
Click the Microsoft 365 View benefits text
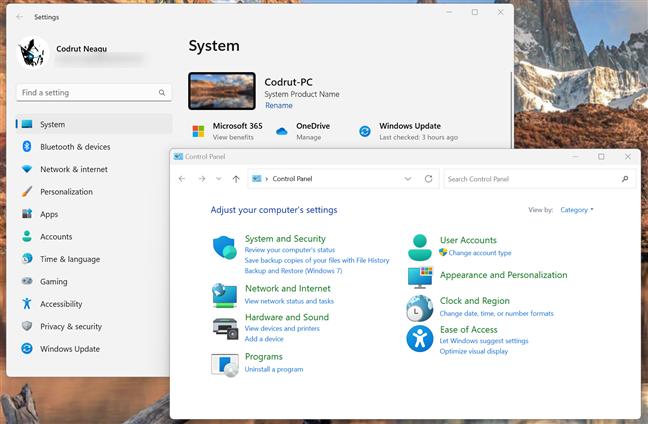pos(233,137)
